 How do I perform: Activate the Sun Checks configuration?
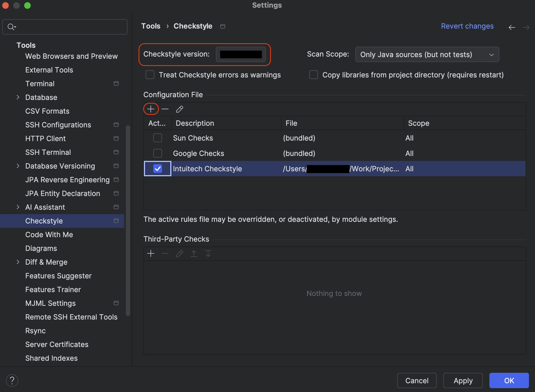158,138
